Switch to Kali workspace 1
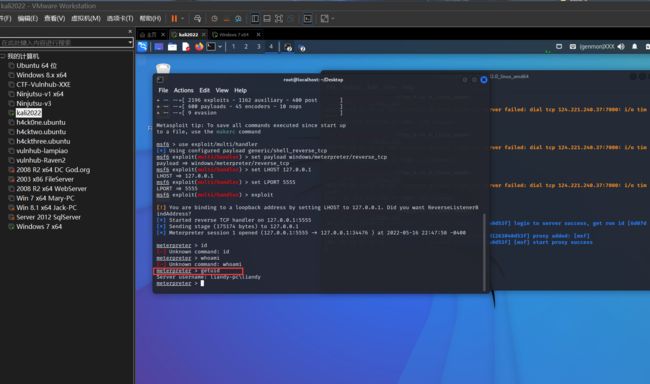This screenshot has width=650, height=384. pyautogui.click(x=233, y=47)
